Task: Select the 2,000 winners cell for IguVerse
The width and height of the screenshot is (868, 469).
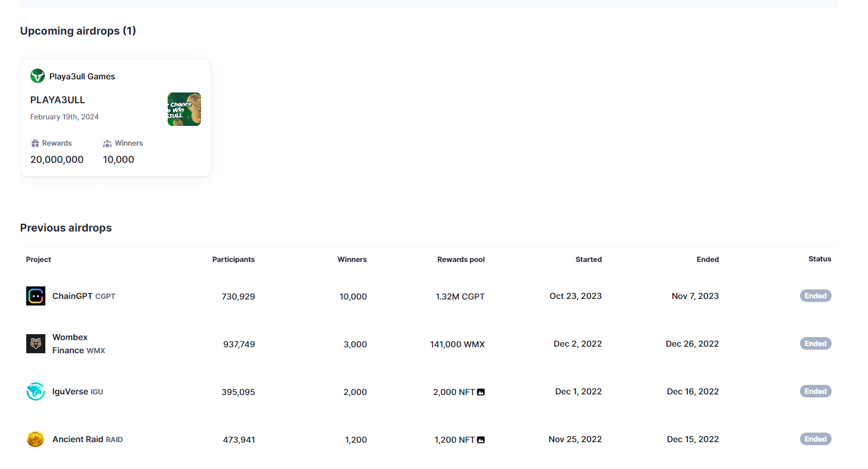Action: tap(355, 392)
